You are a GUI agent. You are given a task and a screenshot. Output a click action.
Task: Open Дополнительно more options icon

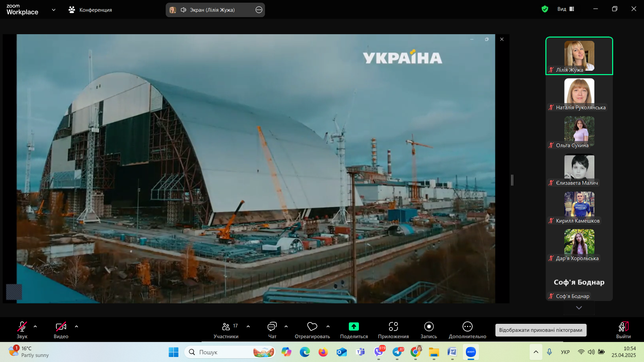(x=467, y=326)
